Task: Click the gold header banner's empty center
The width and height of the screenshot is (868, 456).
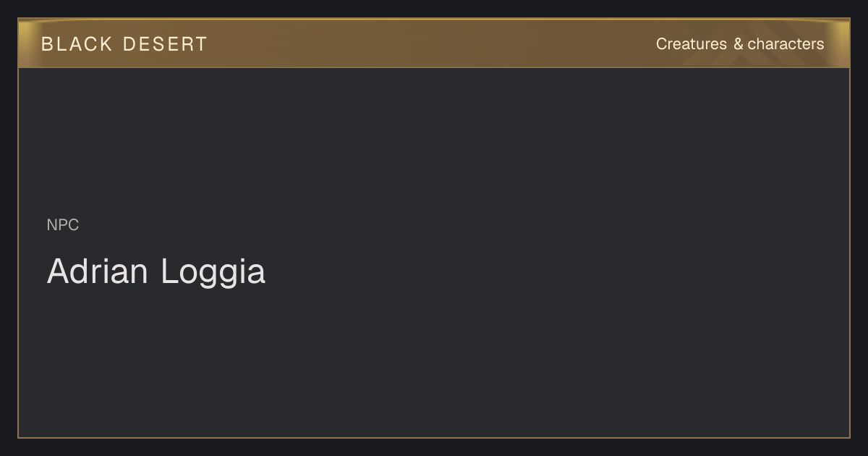Action: pyautogui.click(x=434, y=43)
